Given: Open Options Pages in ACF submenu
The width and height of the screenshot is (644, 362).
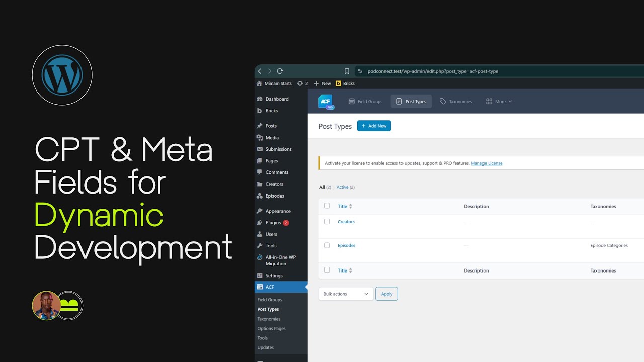Looking at the screenshot, I should click(272, 329).
